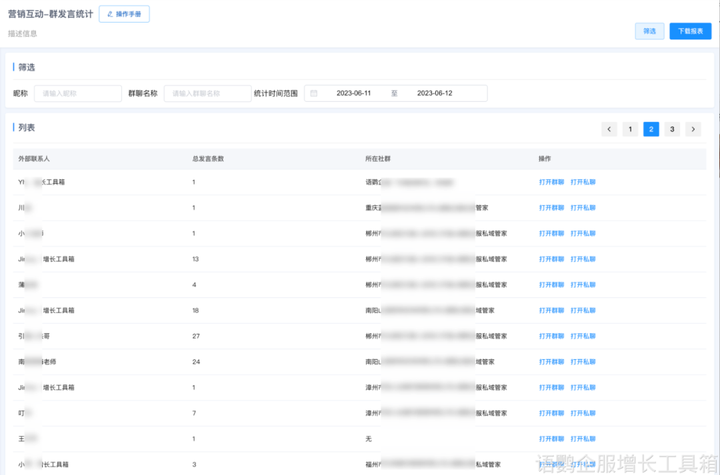Focus the 群聊名称 group name input

tap(207, 93)
